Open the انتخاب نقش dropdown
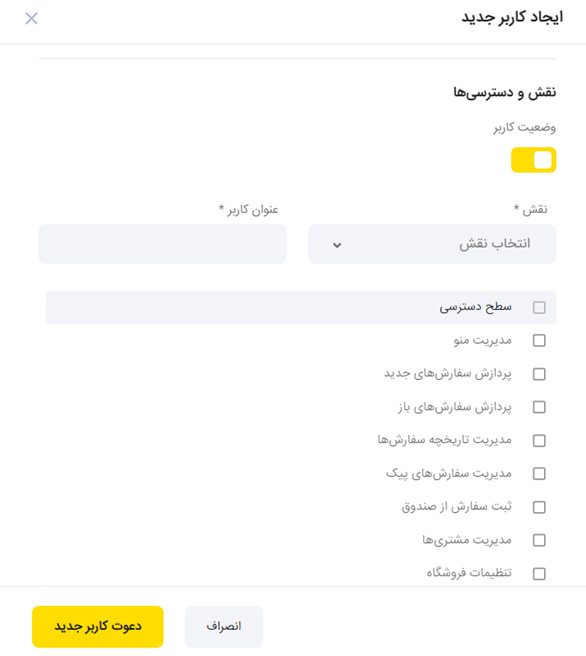 coord(432,244)
